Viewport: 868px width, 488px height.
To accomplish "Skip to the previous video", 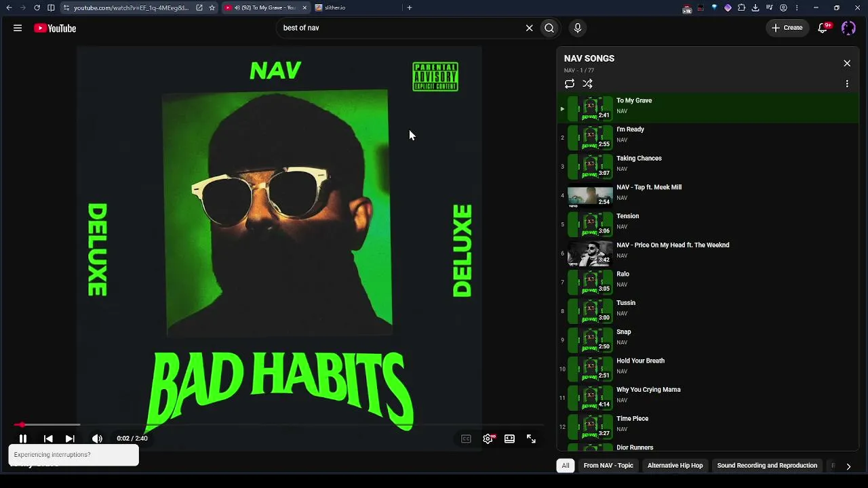I will tap(48, 439).
